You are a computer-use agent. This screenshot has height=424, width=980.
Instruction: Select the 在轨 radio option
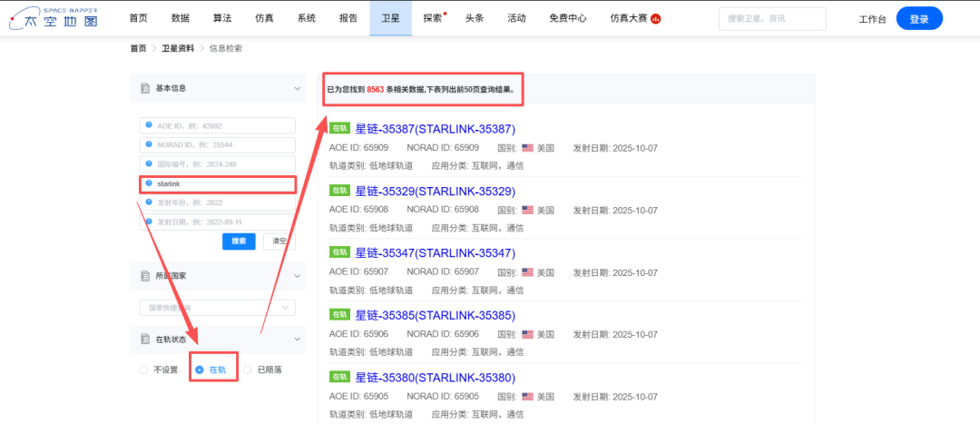point(200,370)
